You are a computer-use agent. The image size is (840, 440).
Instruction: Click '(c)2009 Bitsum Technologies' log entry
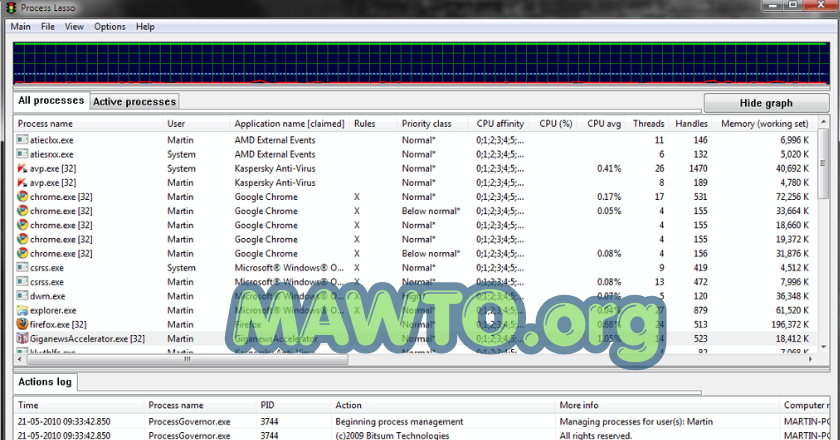tap(392, 435)
